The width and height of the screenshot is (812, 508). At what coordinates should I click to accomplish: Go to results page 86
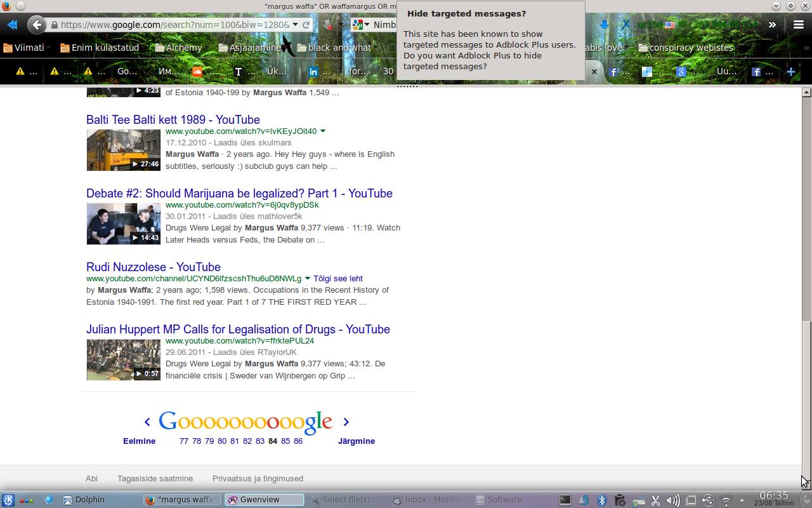coord(298,441)
